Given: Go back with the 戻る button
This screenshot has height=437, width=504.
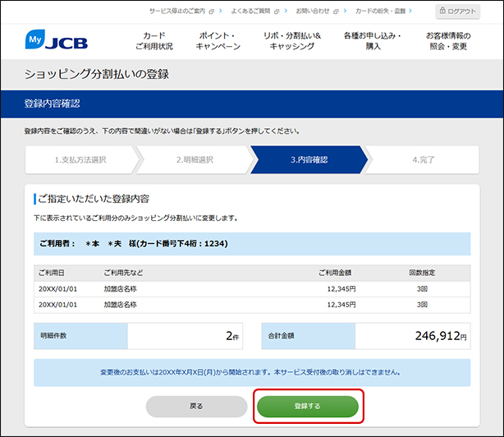Looking at the screenshot, I should (196, 407).
